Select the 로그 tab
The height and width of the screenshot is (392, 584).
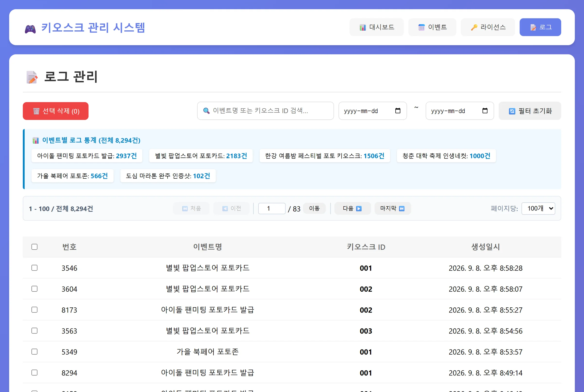[x=540, y=27]
